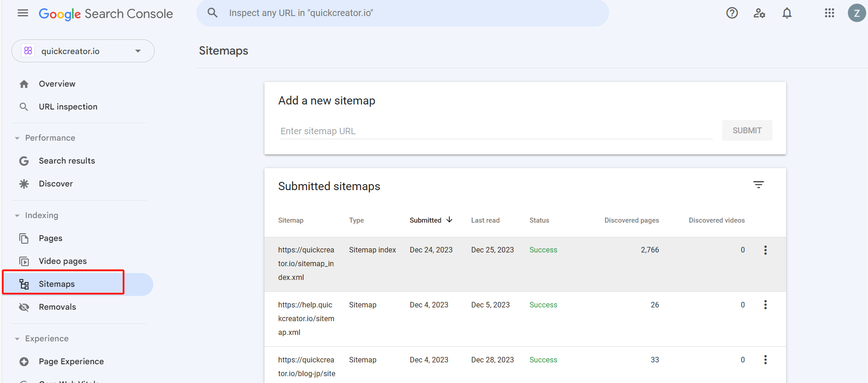Collapse the Performance section
The image size is (868, 383).
coord(17,138)
